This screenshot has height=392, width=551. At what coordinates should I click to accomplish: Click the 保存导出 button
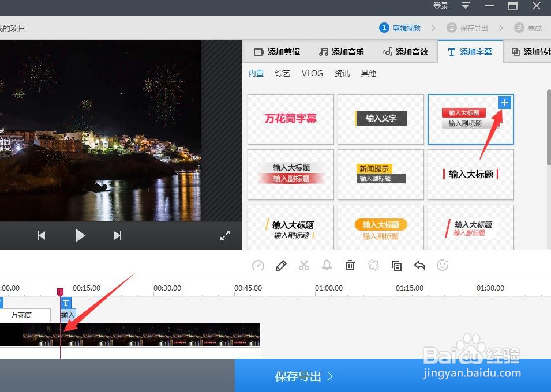click(x=302, y=376)
